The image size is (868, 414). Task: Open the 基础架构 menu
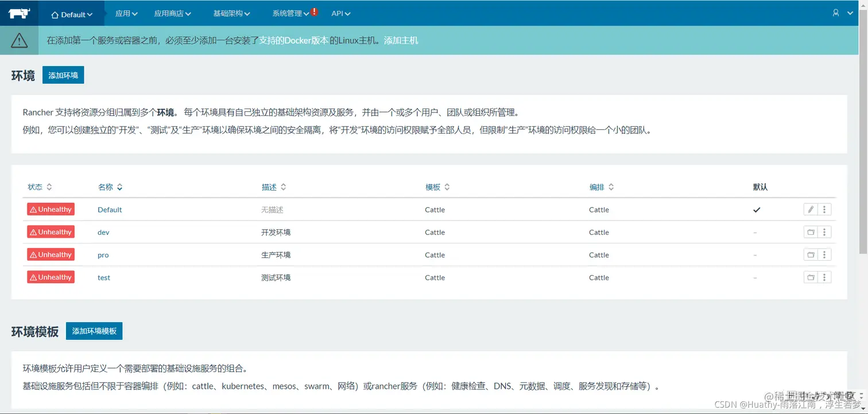pos(231,13)
